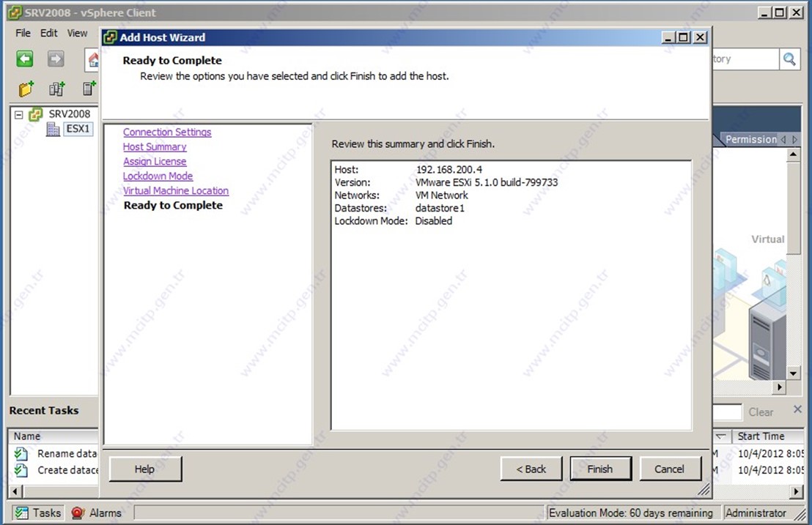Click the datastore1 value
Viewport: 812px width, 525px height.
click(440, 209)
